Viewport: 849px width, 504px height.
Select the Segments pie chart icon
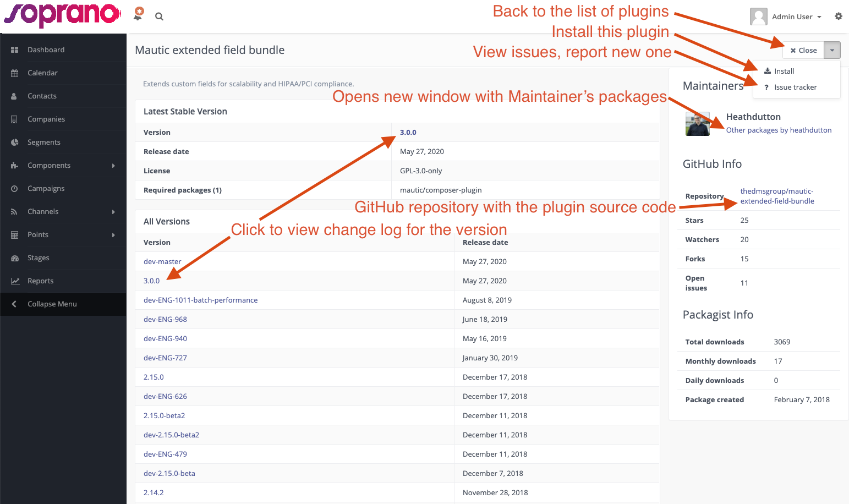coord(15,142)
